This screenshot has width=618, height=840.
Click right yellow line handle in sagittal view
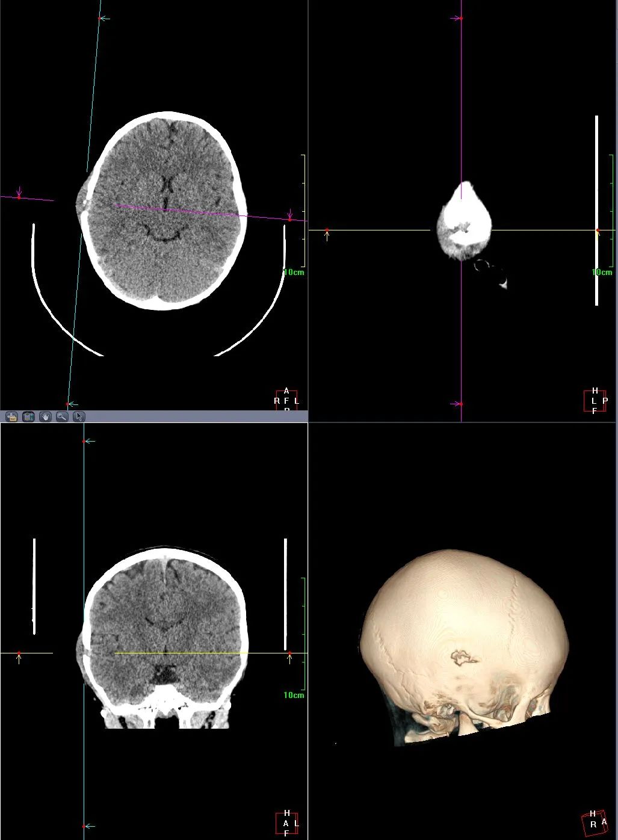click(598, 230)
